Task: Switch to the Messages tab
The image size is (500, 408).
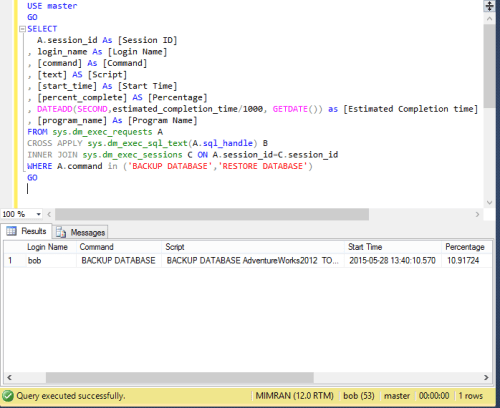Action: [x=80, y=232]
